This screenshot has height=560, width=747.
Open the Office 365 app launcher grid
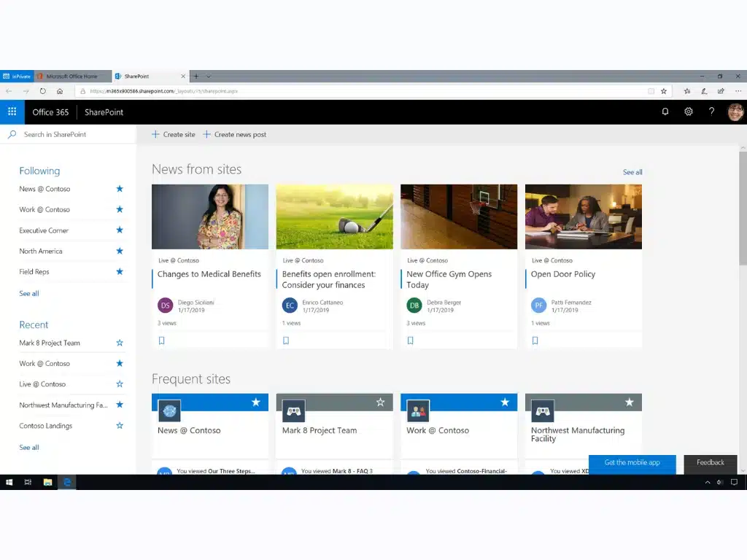coord(12,112)
